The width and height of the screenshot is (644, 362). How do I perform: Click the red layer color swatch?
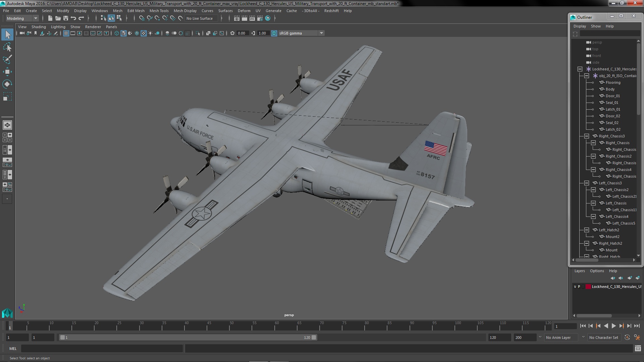588,287
